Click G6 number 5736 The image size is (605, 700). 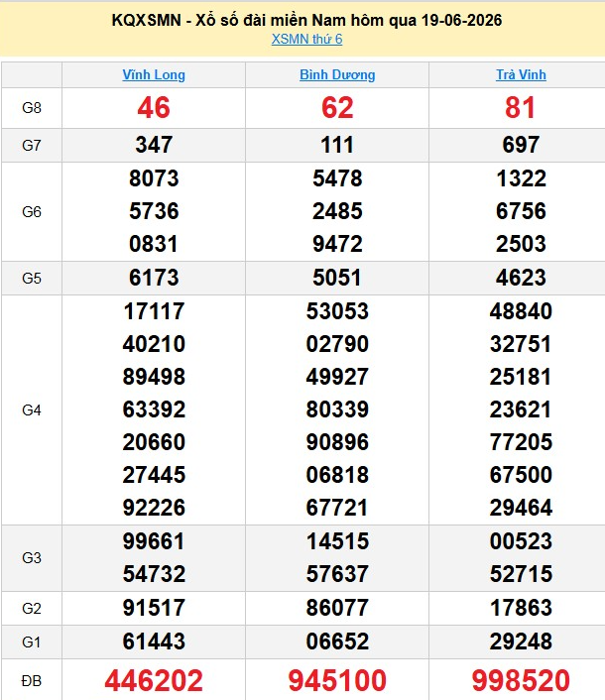coord(154,211)
